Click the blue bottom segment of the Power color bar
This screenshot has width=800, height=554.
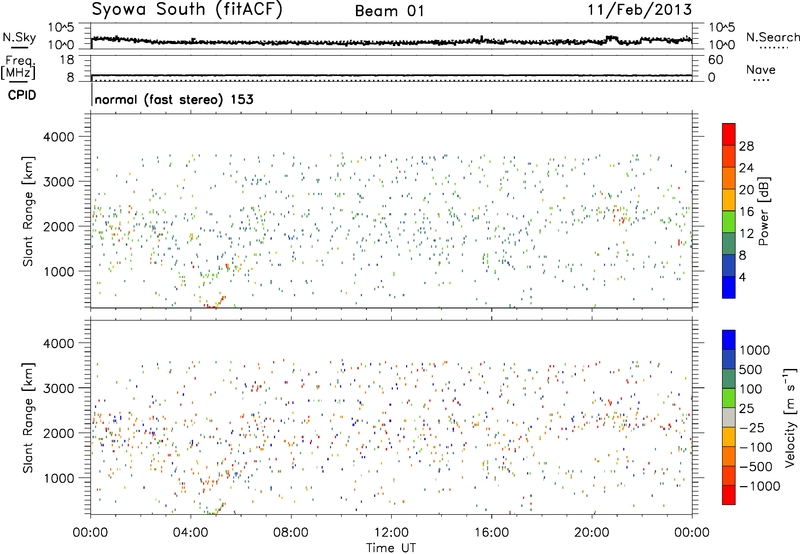[x=729, y=287]
